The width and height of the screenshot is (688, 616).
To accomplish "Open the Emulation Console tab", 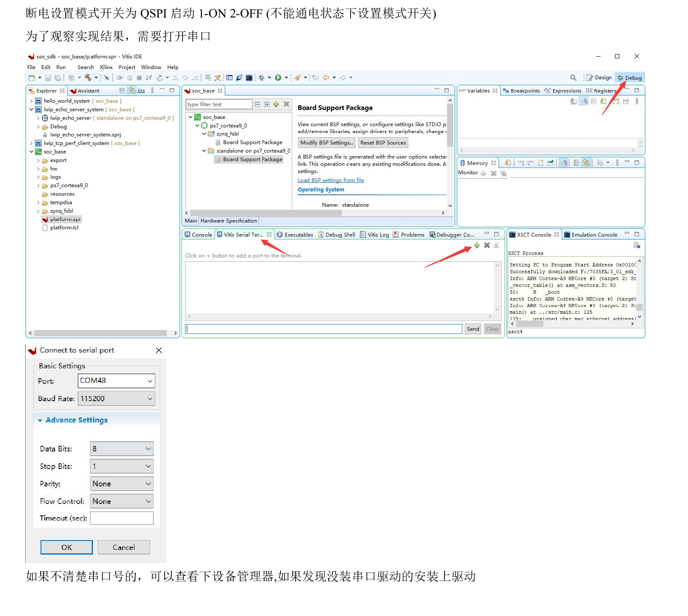I will (590, 235).
